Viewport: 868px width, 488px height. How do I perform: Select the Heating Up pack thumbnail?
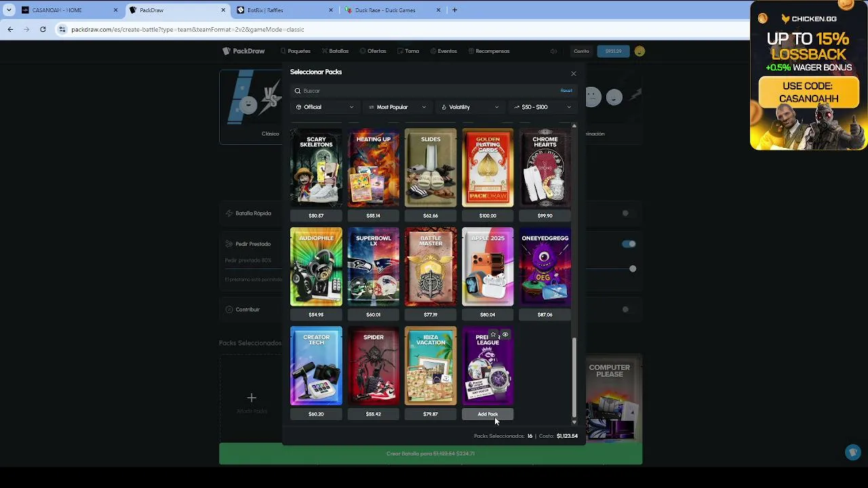click(374, 168)
